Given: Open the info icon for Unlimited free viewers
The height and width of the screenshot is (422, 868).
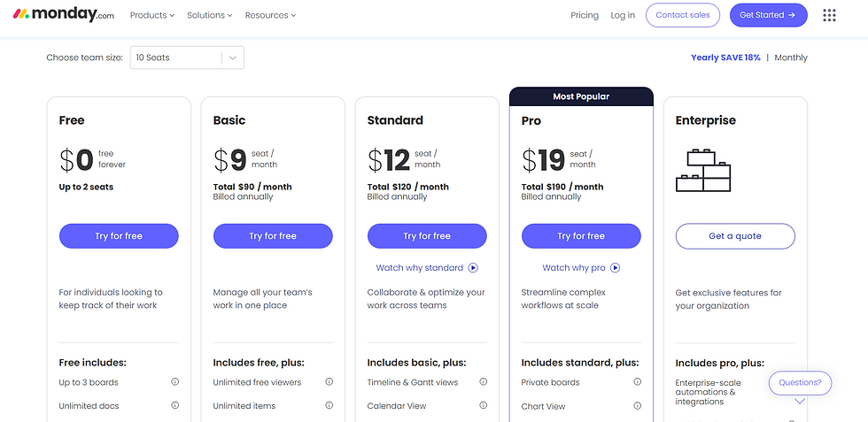Looking at the screenshot, I should [x=329, y=381].
